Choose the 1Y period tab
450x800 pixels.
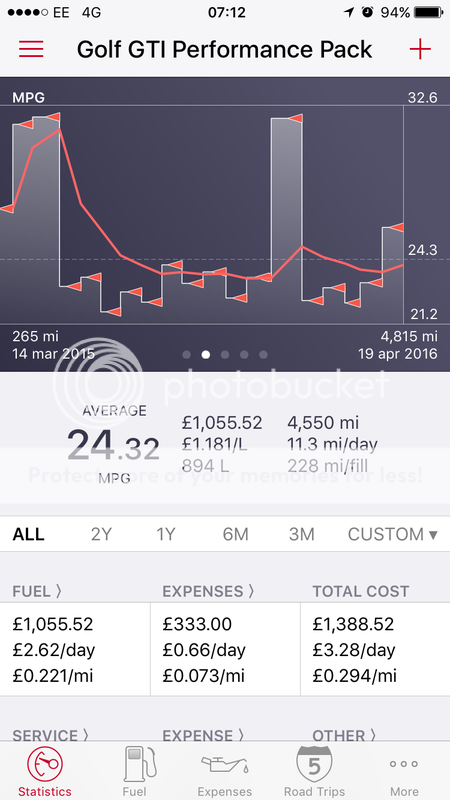pyautogui.click(x=166, y=534)
